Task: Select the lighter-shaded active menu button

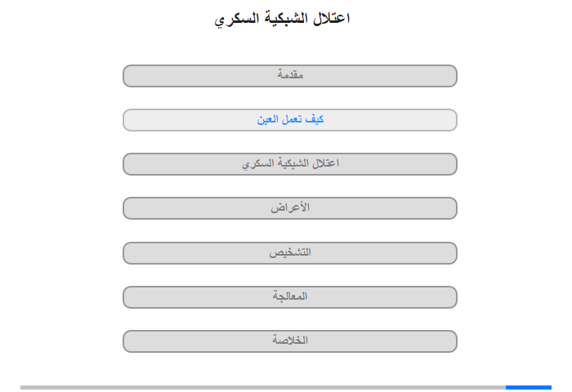Action: [x=290, y=120]
